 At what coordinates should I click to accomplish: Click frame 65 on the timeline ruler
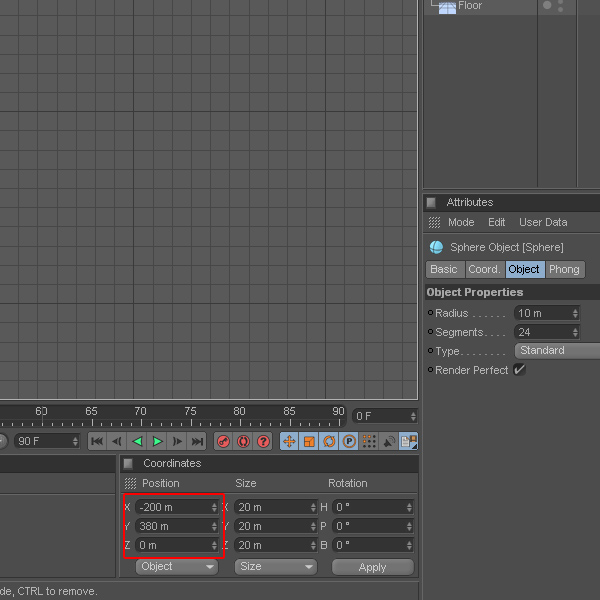pos(91,412)
